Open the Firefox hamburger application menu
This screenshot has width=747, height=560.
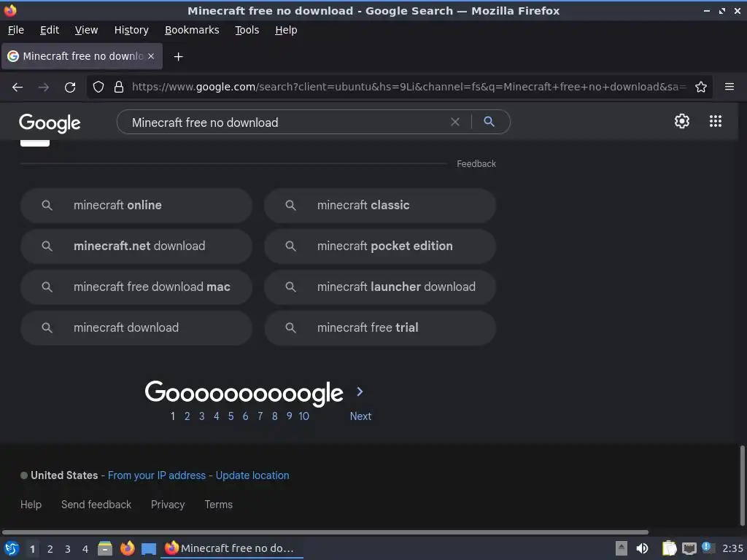point(729,87)
